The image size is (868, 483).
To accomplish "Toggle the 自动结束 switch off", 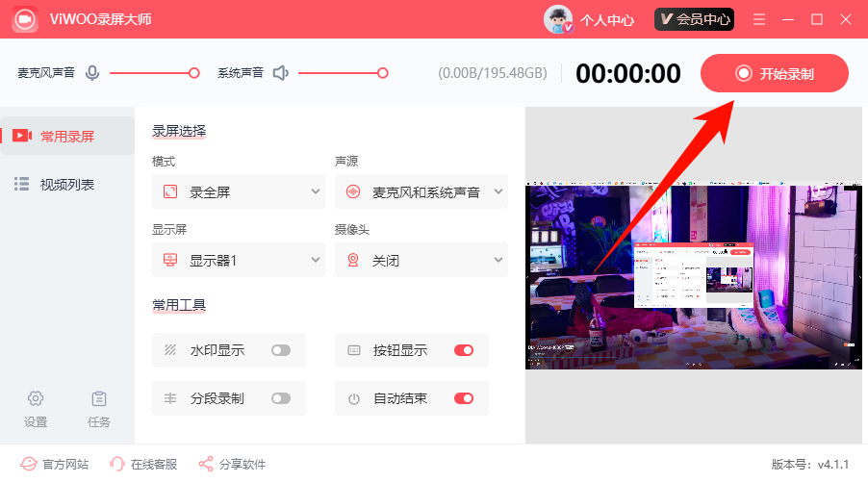I will click(464, 398).
